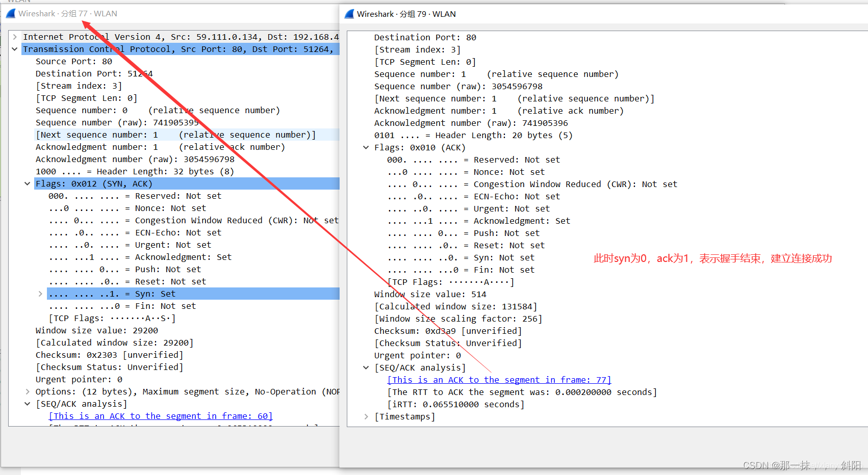Open link to ACKed segment in frame 77
The height and width of the screenshot is (475, 868).
[x=499, y=380]
